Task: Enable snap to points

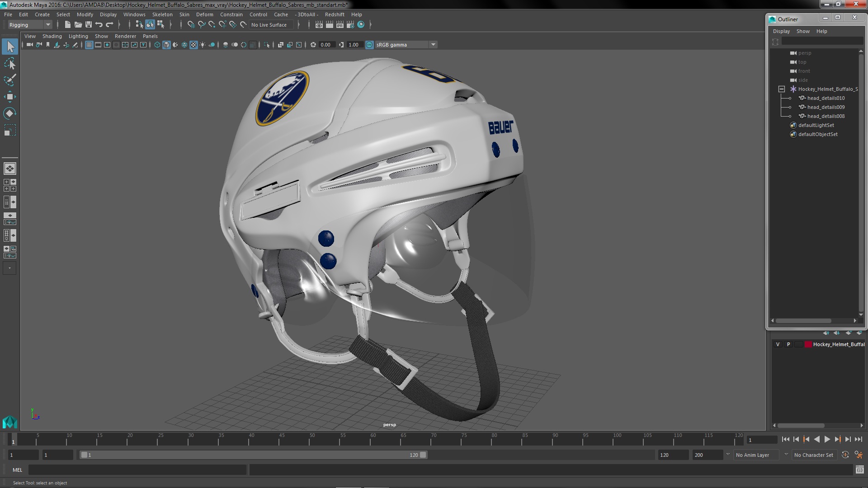Action: click(x=212, y=25)
